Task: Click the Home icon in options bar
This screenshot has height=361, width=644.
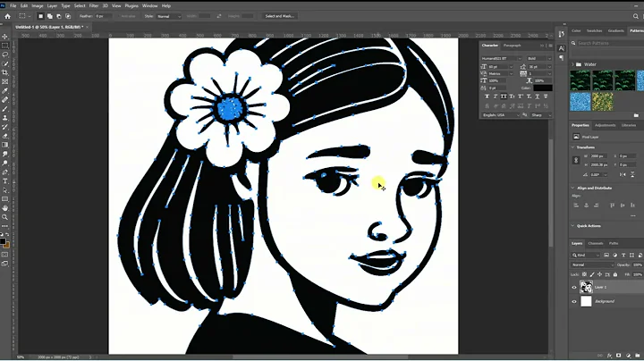Action: point(7,16)
